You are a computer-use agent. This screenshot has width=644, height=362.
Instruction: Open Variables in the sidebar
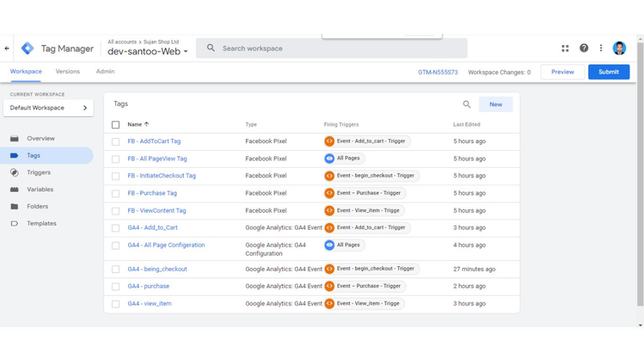pos(40,189)
